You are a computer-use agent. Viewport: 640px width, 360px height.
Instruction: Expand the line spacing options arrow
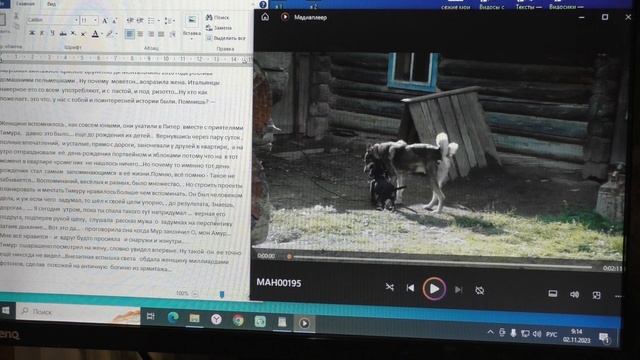174,20
